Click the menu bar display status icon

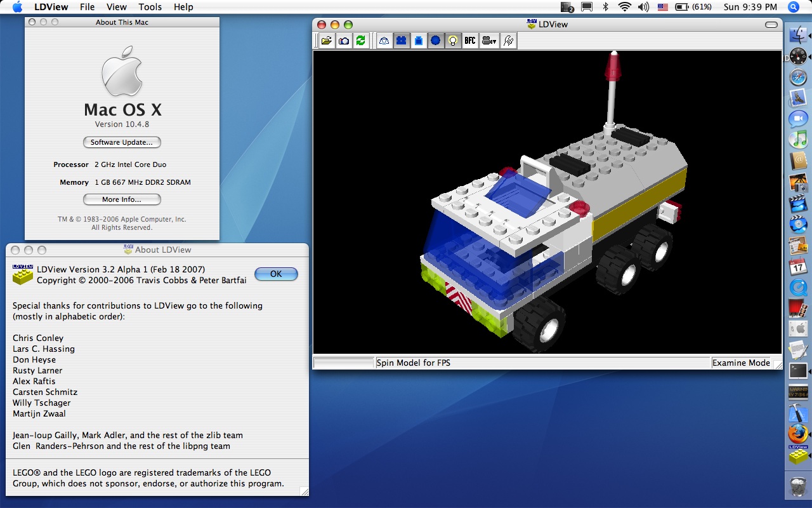(x=587, y=7)
